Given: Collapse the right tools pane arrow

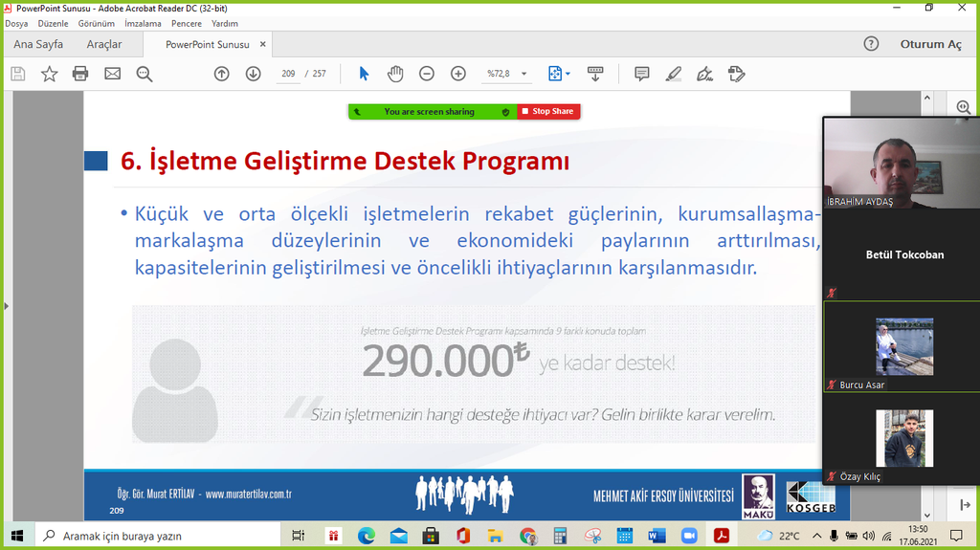Looking at the screenshot, I should tap(965, 504).
